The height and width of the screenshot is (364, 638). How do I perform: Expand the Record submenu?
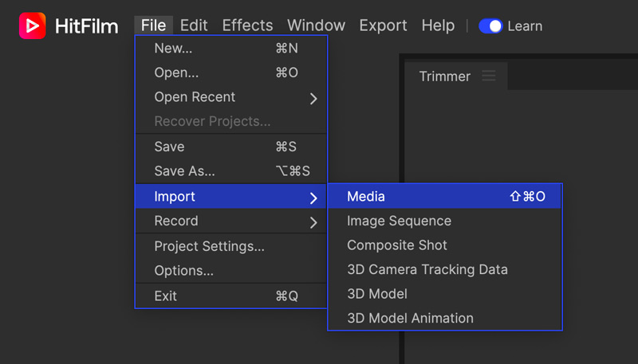click(231, 221)
